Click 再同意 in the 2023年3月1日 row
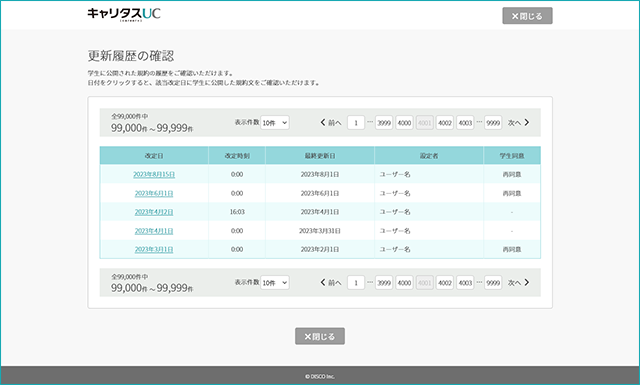This screenshot has width=640, height=385. click(512, 249)
